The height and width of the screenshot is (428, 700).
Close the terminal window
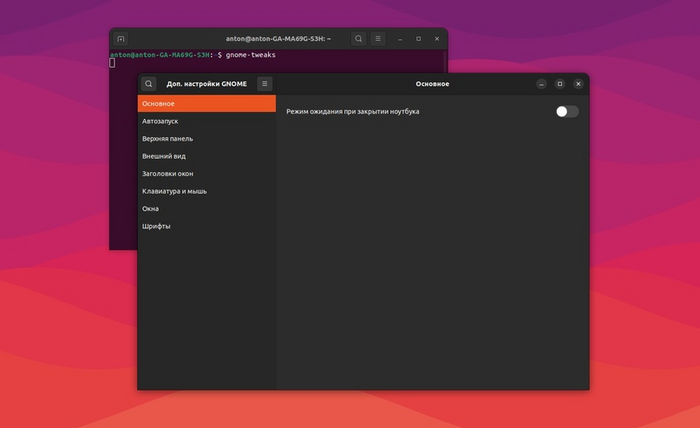coord(436,38)
